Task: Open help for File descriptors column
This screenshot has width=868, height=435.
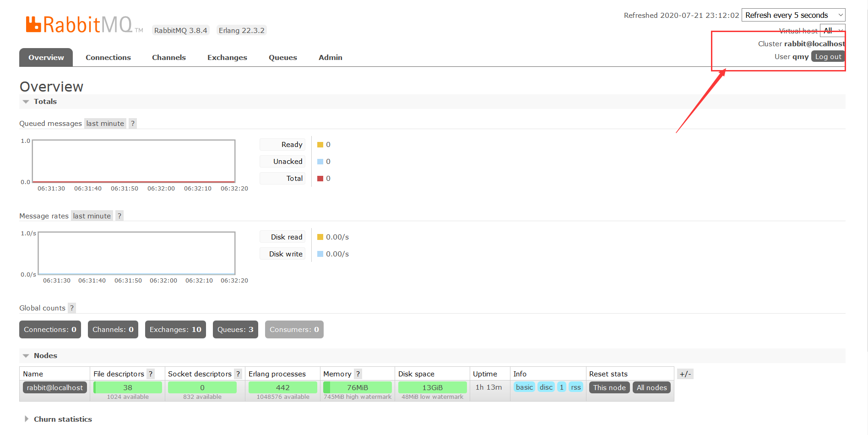Action: [151, 374]
